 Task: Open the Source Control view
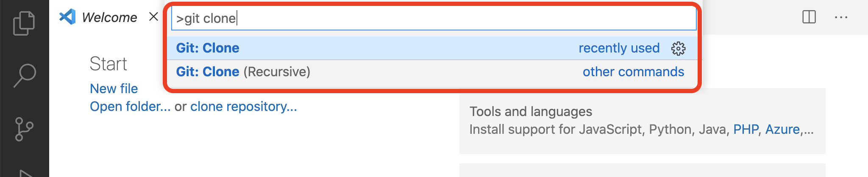[x=24, y=129]
